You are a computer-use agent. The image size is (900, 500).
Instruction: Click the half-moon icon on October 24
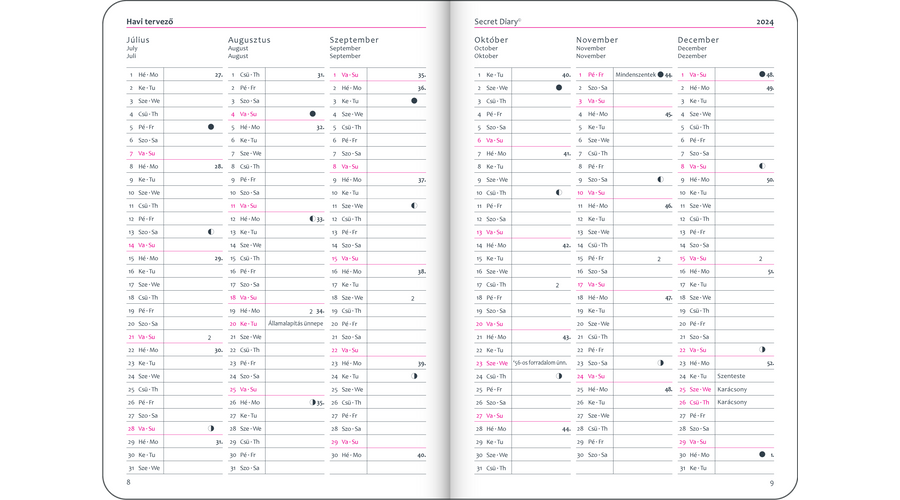pos(559,376)
